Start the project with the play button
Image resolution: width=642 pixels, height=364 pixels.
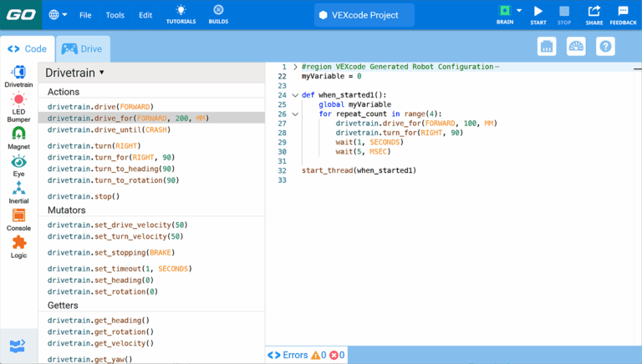click(538, 15)
